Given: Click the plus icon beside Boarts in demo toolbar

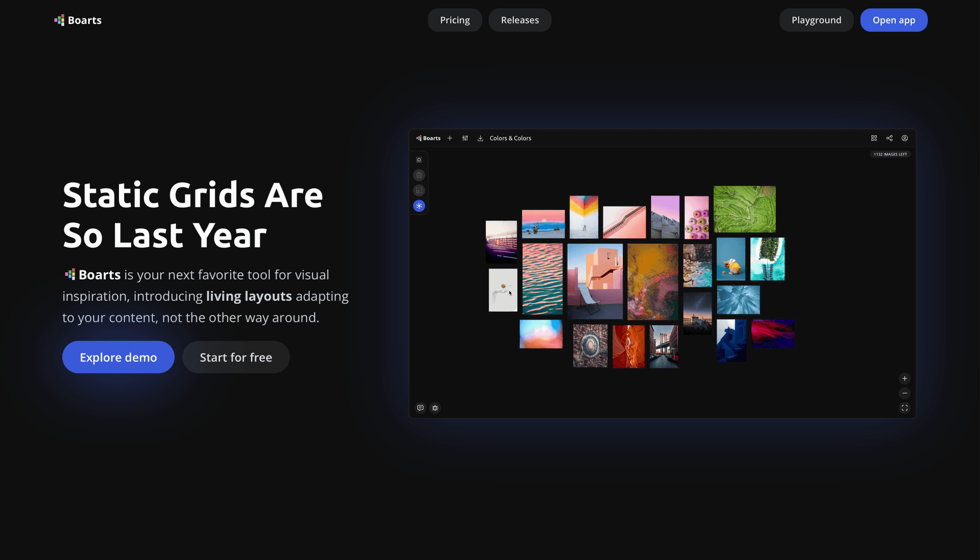Looking at the screenshot, I should tap(450, 138).
